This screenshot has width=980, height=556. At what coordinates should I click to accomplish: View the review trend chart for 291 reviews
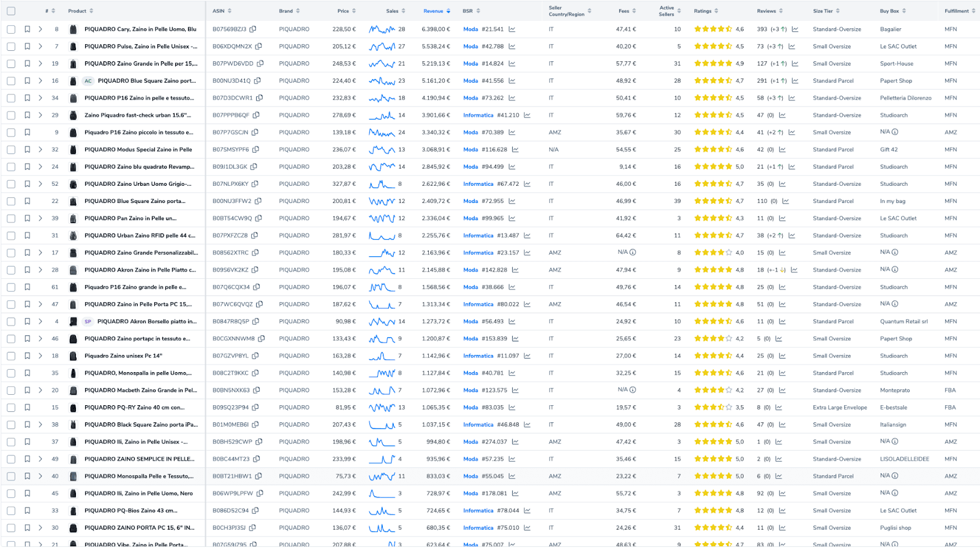(795, 80)
